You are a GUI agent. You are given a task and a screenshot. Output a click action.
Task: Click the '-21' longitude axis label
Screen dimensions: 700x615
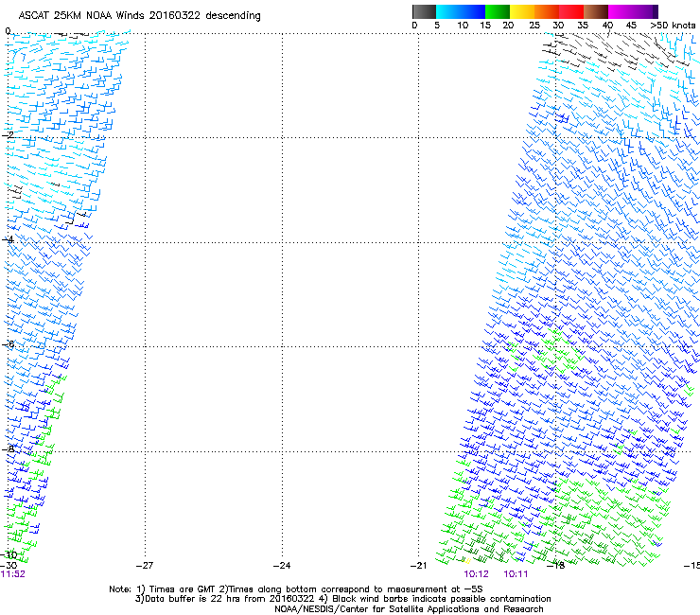pyautogui.click(x=418, y=566)
